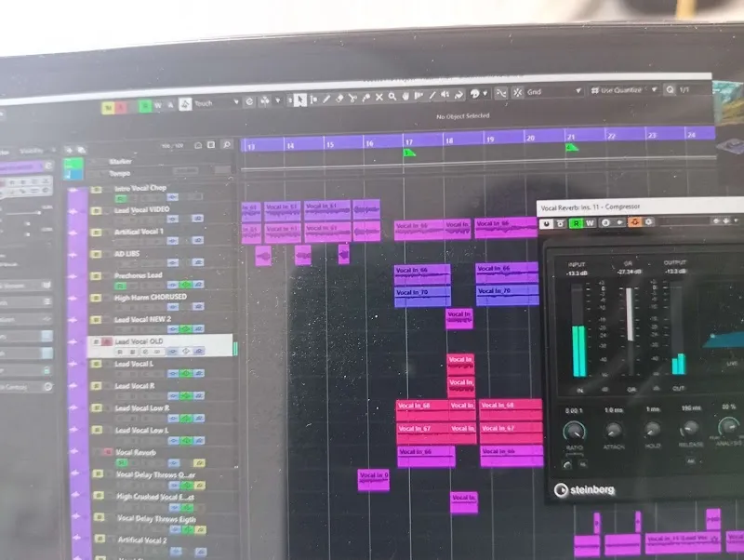Toggle Snap to Zero Crossing

501,93
